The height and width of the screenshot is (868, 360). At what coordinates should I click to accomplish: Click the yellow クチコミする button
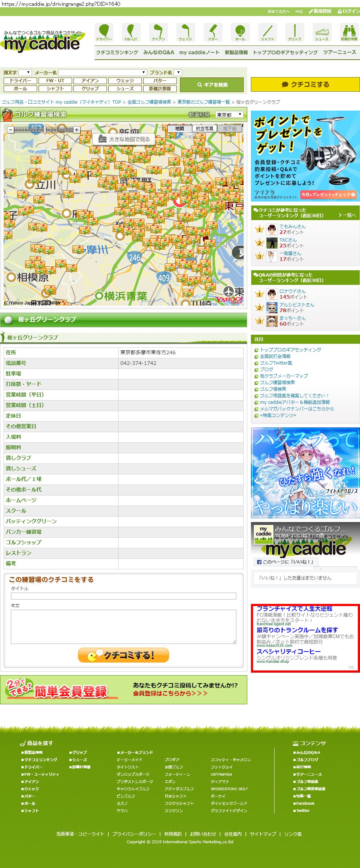coord(305,84)
